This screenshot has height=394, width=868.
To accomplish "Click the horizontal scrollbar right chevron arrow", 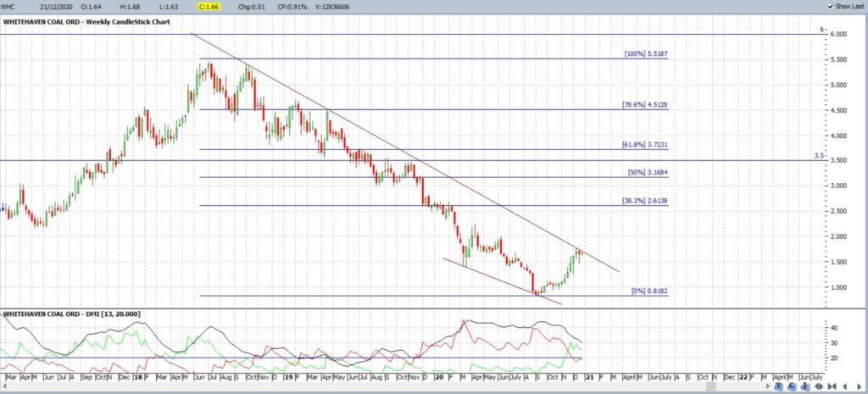I will tap(768, 386).
